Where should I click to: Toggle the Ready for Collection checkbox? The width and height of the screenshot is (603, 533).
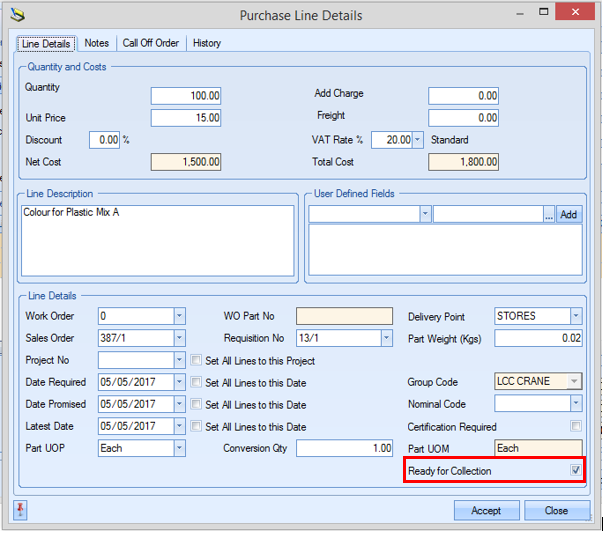[575, 471]
